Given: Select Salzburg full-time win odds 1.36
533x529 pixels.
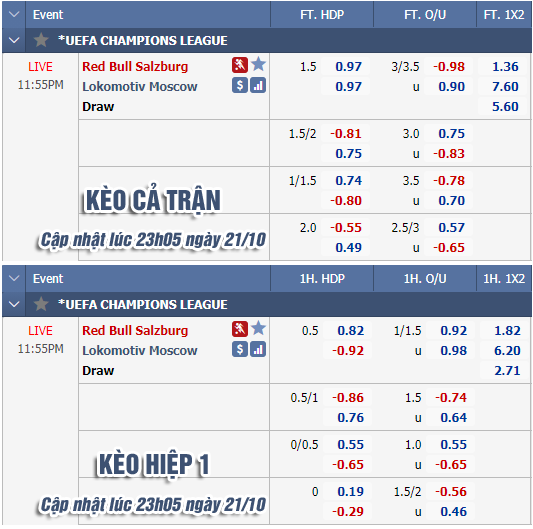Looking at the screenshot, I should coord(505,67).
